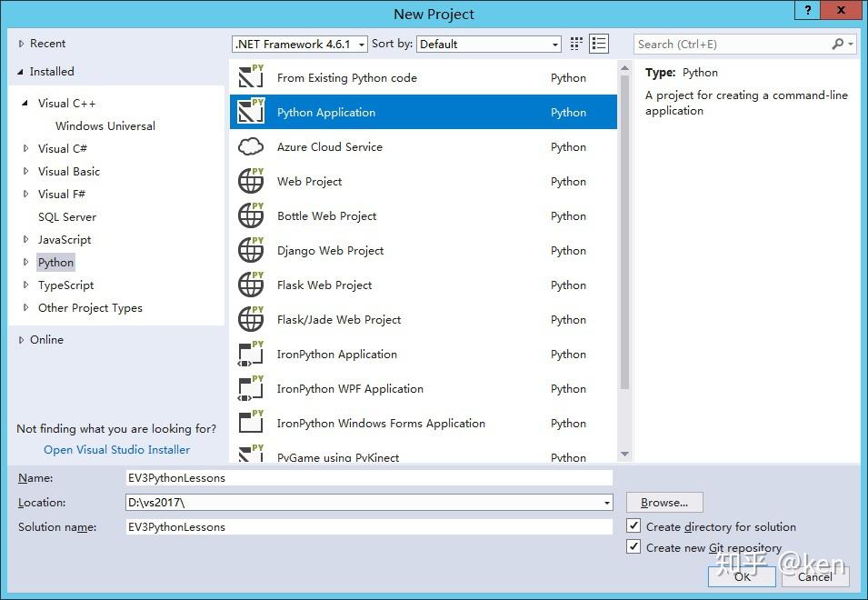The width and height of the screenshot is (868, 600).
Task: Expand the Visual Basic node
Action: 25,171
